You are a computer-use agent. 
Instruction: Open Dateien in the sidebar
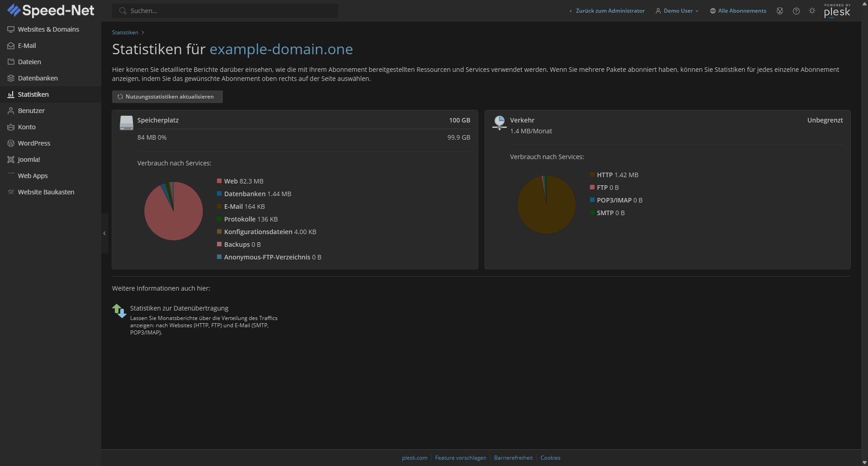tap(51, 62)
